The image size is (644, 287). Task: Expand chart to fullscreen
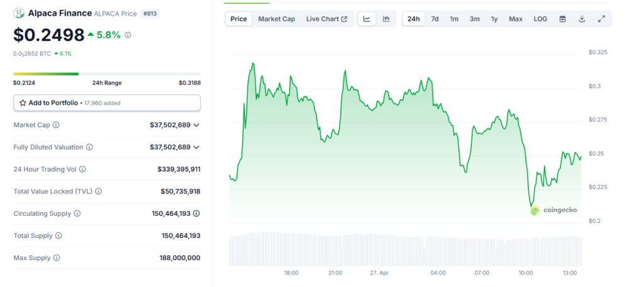[601, 19]
